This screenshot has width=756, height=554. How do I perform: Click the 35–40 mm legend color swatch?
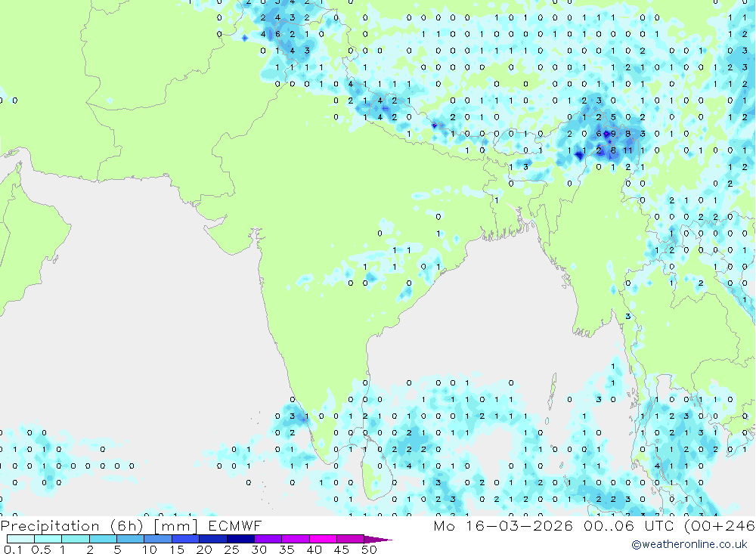[x=296, y=539]
